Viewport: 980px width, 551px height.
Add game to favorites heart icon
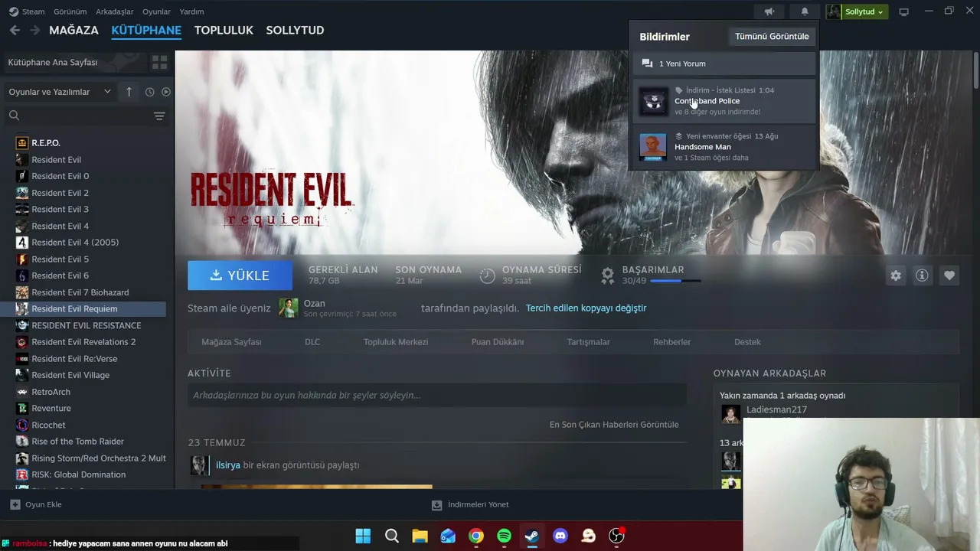(949, 275)
